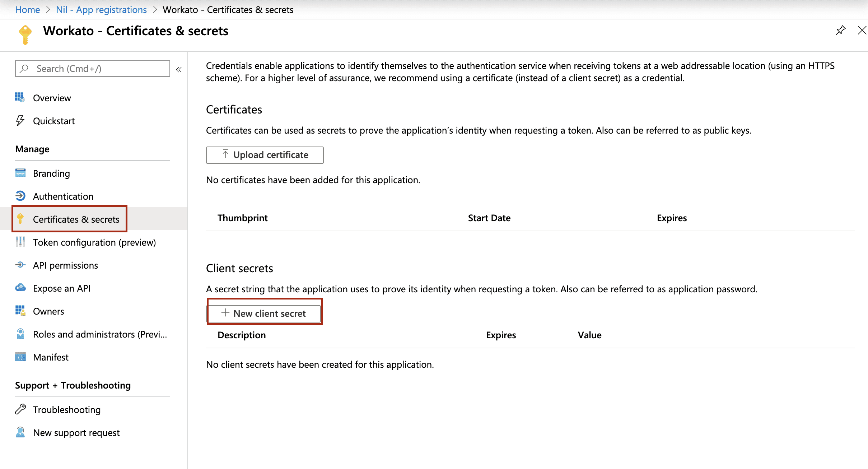Click the Authentication arrow icon
Image resolution: width=868 pixels, height=469 pixels.
tap(20, 196)
